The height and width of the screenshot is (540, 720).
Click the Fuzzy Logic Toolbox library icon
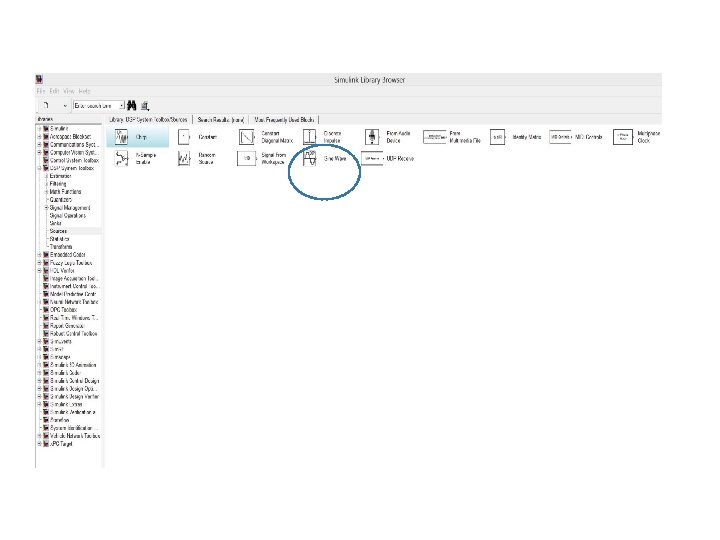point(46,263)
